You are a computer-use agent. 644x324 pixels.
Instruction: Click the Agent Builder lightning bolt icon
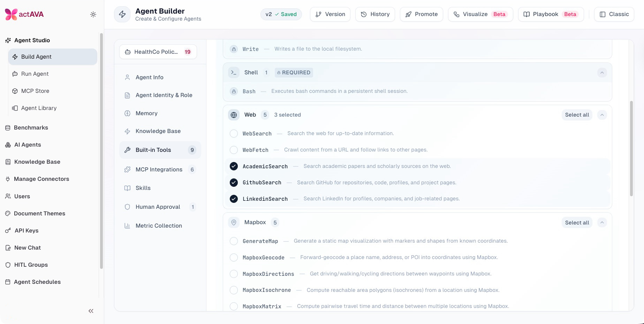(x=122, y=14)
